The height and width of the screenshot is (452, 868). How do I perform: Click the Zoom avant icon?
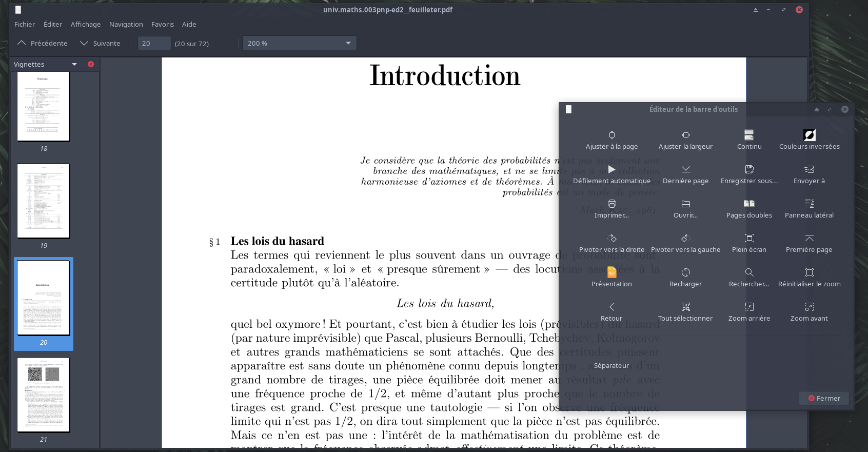point(809,307)
